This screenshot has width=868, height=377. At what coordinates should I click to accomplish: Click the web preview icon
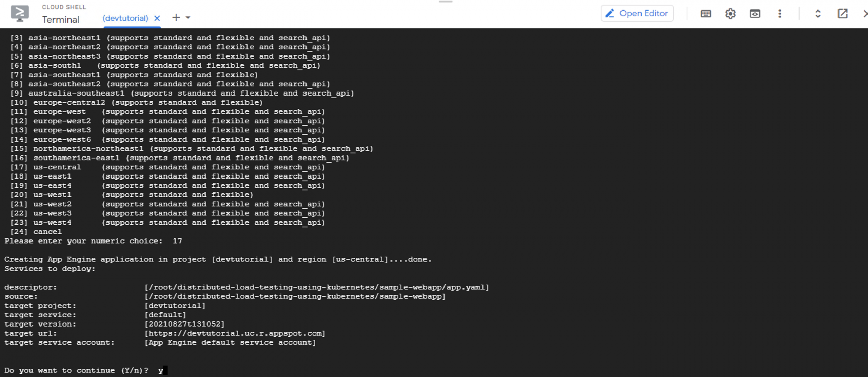click(755, 14)
